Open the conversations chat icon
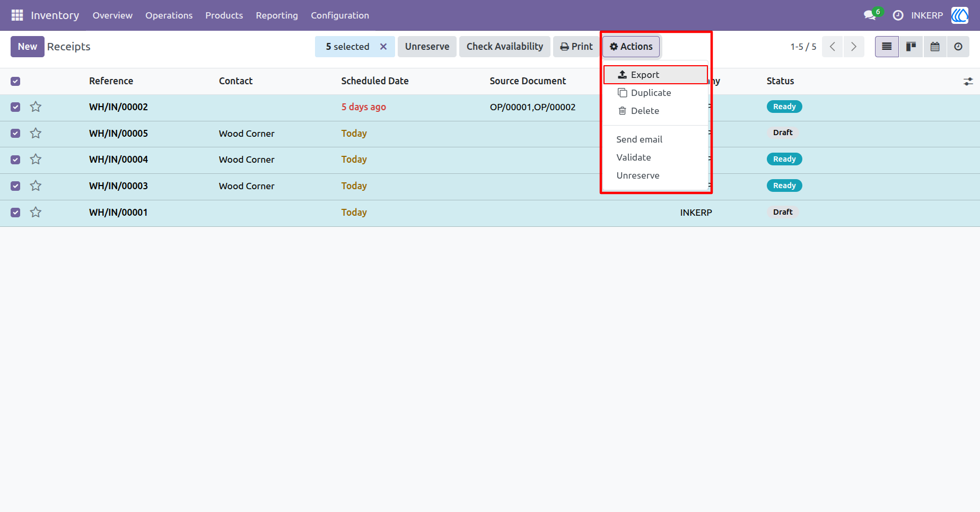The height and width of the screenshot is (512, 980). 870,15
